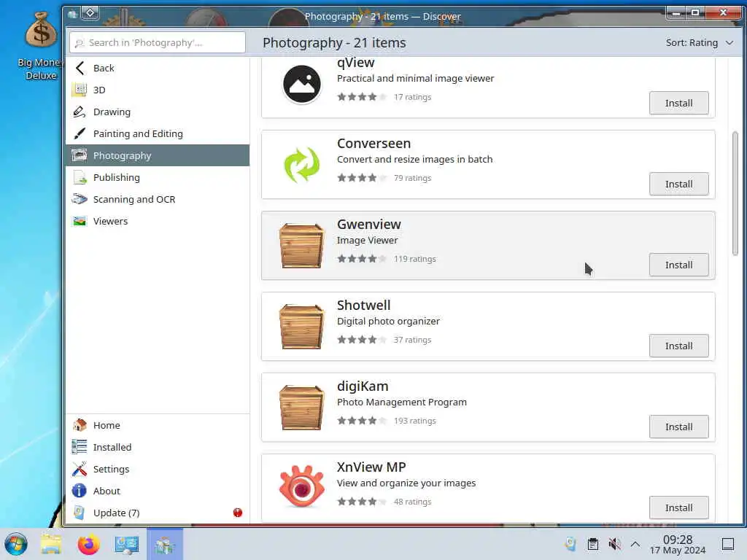
Task: Click the Show Desktop tray button
Action: (x=727, y=544)
